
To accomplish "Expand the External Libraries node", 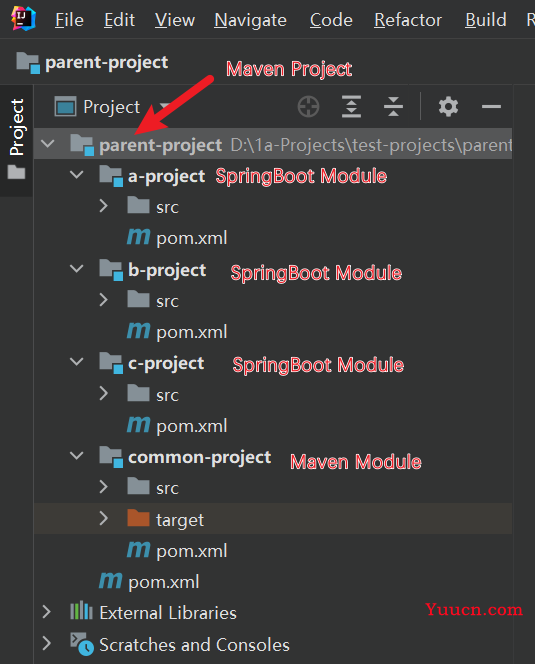I will point(47,612).
